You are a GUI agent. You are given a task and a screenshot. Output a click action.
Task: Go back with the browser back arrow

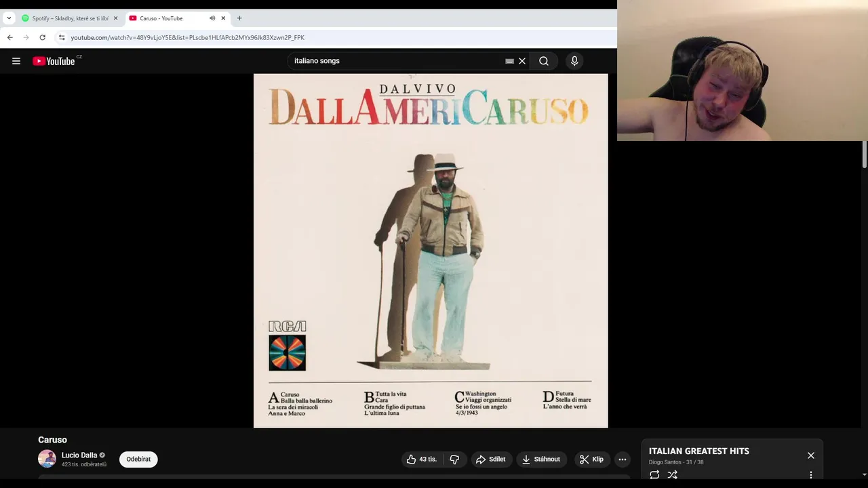pos(9,37)
